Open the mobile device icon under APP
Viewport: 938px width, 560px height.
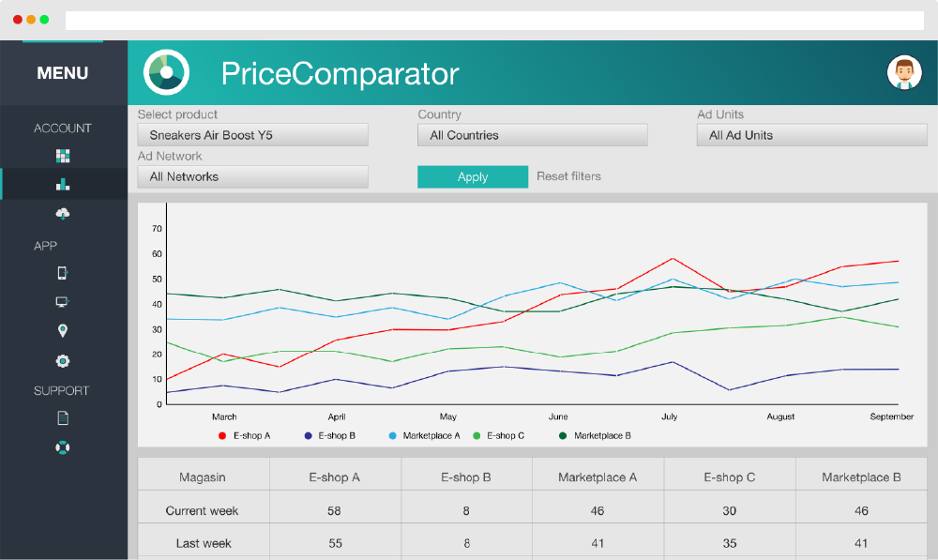click(x=62, y=273)
